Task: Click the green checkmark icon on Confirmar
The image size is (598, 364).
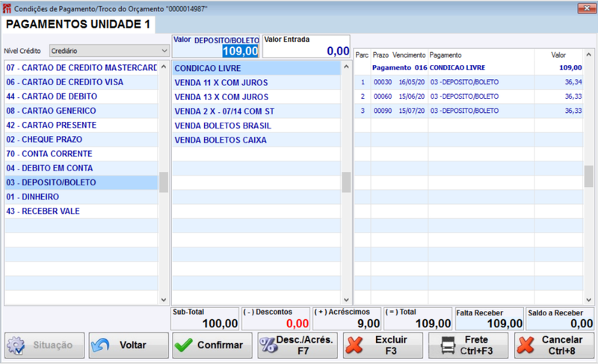Action: 184,345
